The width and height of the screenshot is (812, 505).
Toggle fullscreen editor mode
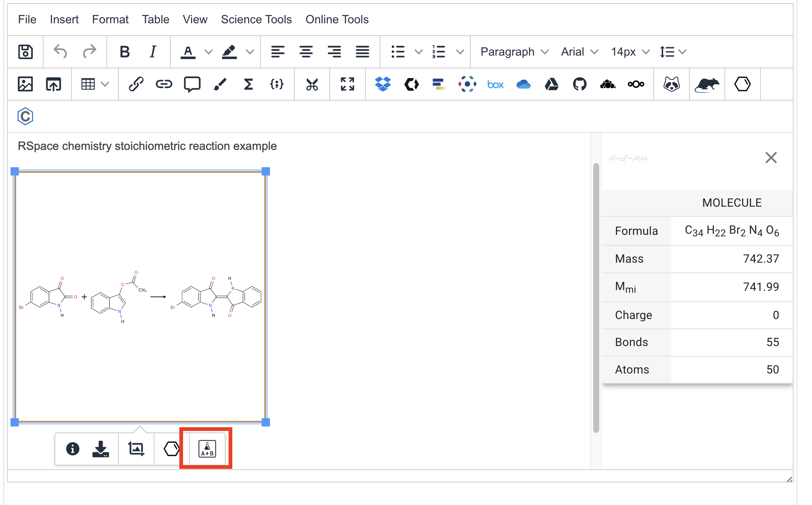click(x=347, y=84)
